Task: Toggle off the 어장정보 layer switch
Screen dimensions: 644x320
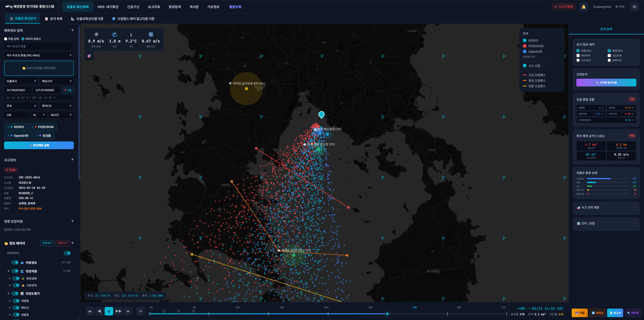Action: click(15, 262)
